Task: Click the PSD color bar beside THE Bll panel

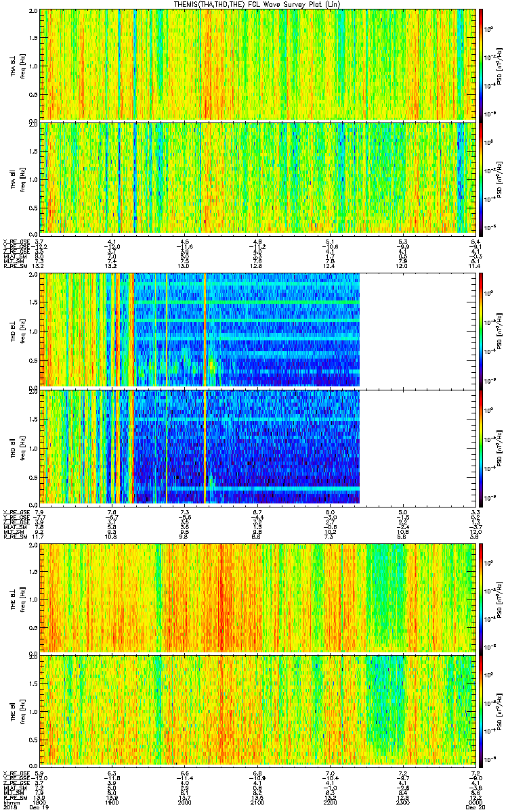Action: (481, 712)
